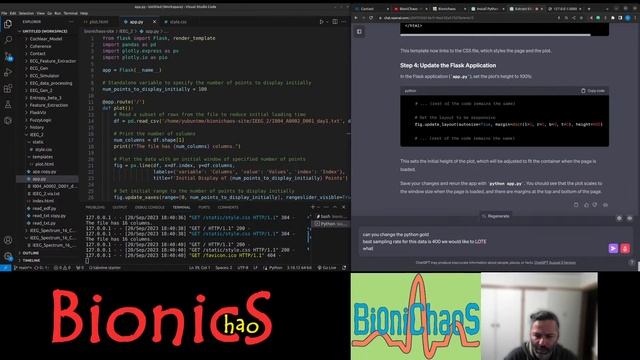
Task: Click the ChatGPT help question mark
Action: (x=631, y=262)
